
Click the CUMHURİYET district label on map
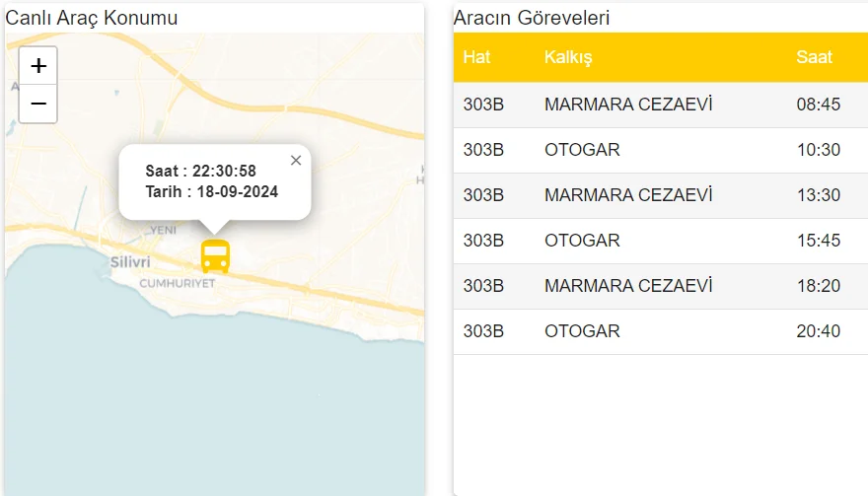coord(178,283)
